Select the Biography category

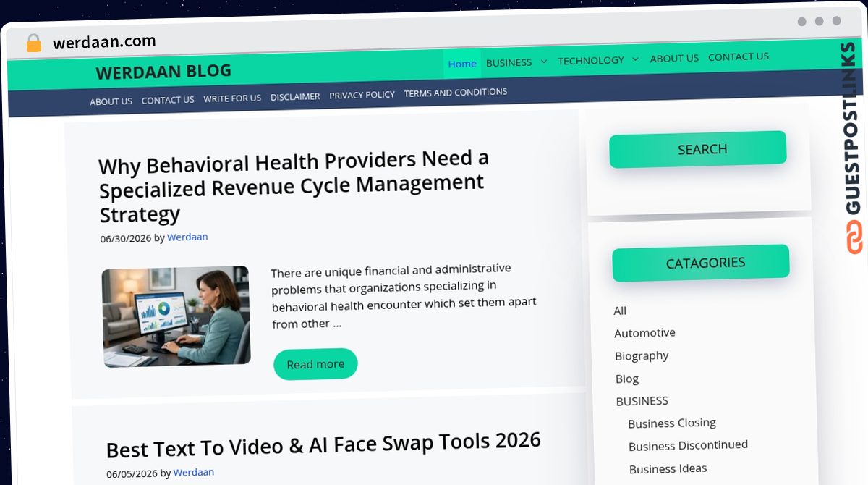coord(642,355)
